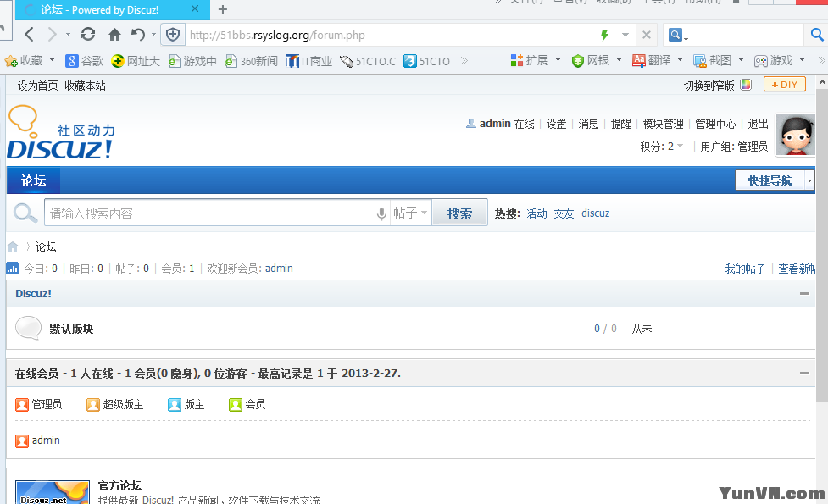
Task: Click hot search 交友 link
Action: pyautogui.click(x=564, y=213)
